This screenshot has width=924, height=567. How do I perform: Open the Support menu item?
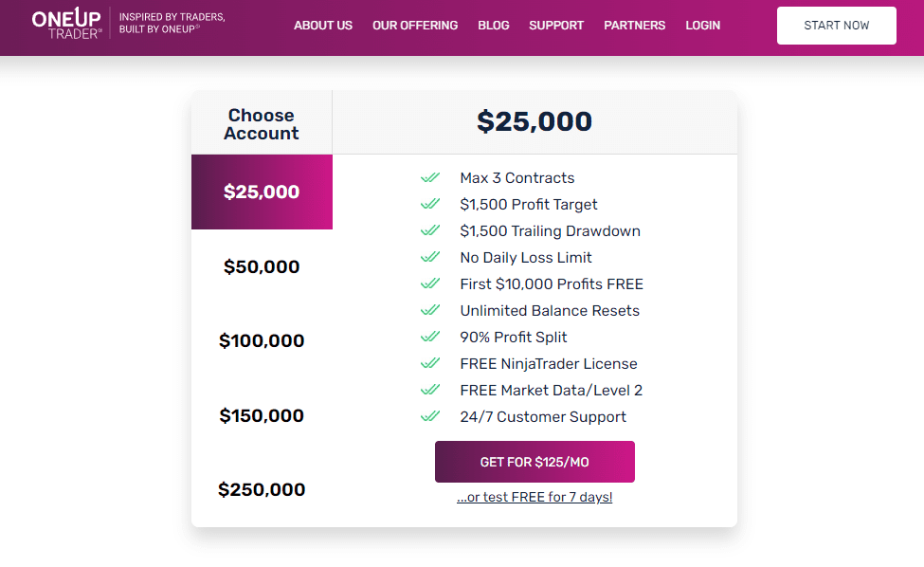tap(556, 26)
